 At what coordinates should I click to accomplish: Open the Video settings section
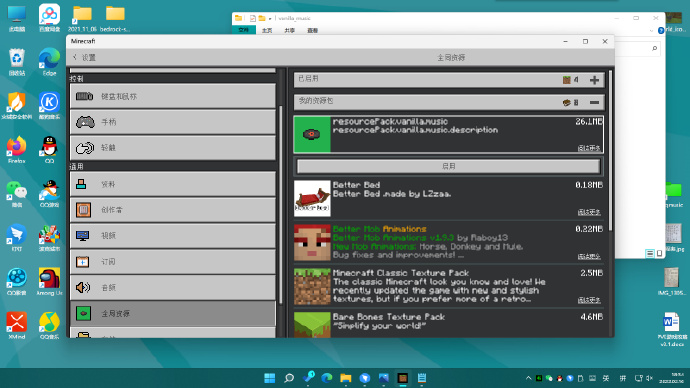pyautogui.click(x=173, y=235)
